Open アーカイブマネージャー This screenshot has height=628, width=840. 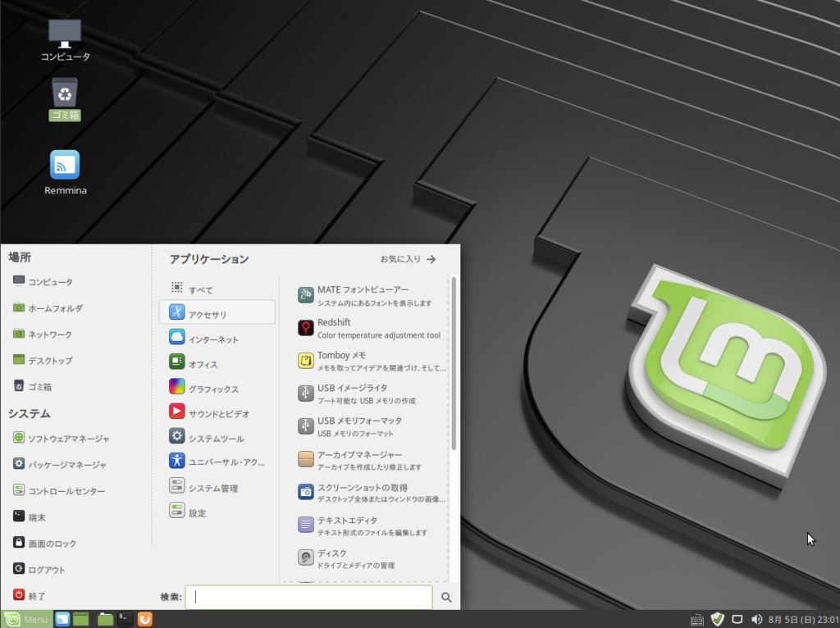click(x=372, y=459)
